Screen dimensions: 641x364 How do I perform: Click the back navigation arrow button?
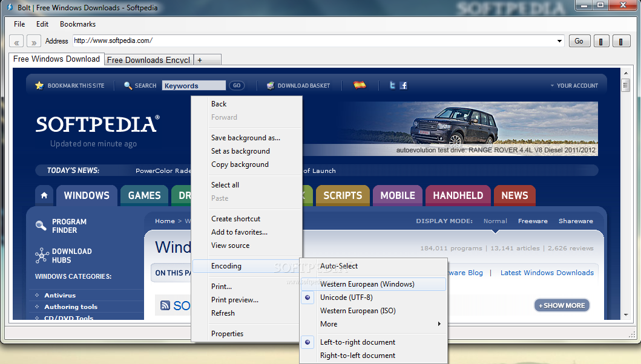tap(16, 42)
